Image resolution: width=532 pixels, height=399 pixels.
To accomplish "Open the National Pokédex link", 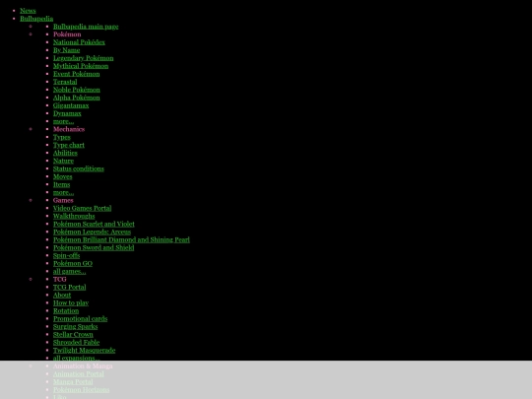I will [79, 42].
